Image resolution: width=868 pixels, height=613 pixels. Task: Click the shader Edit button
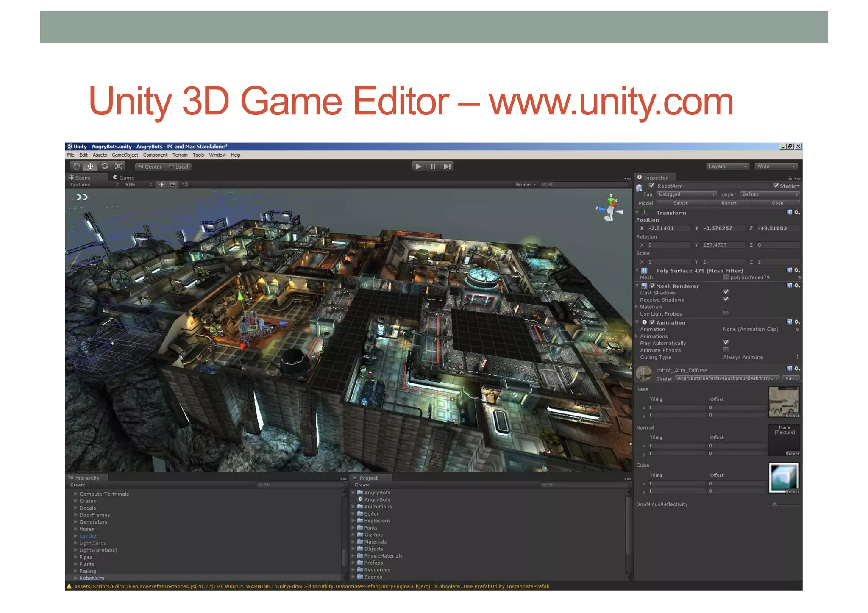(791, 378)
